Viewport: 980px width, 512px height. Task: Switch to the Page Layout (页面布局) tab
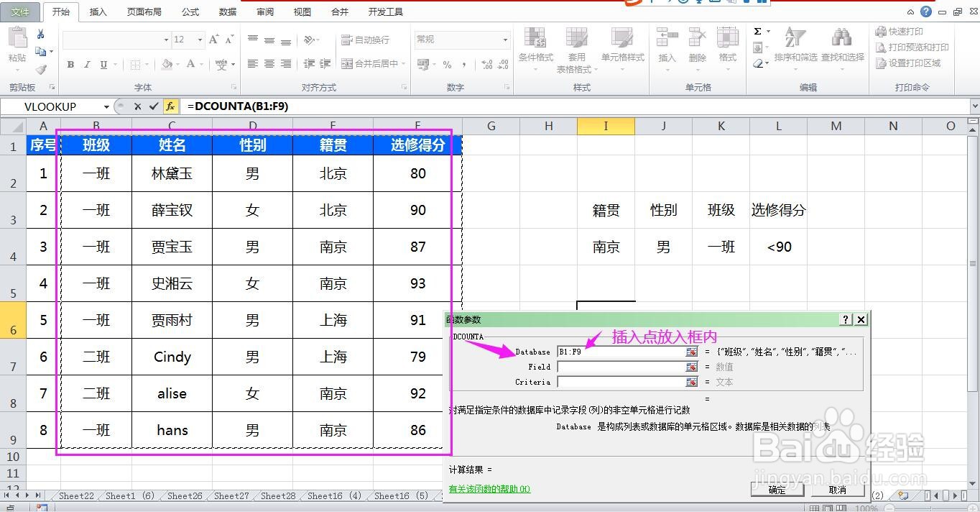144,12
